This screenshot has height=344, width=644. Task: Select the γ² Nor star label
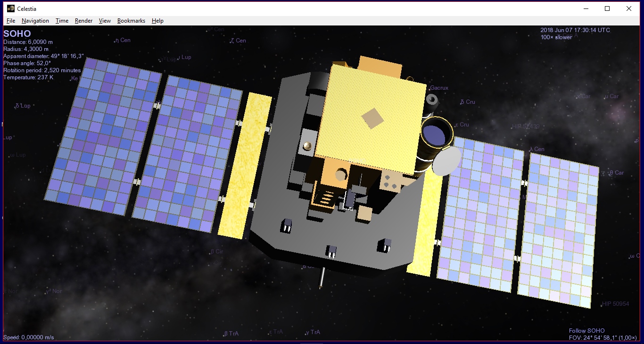point(54,291)
